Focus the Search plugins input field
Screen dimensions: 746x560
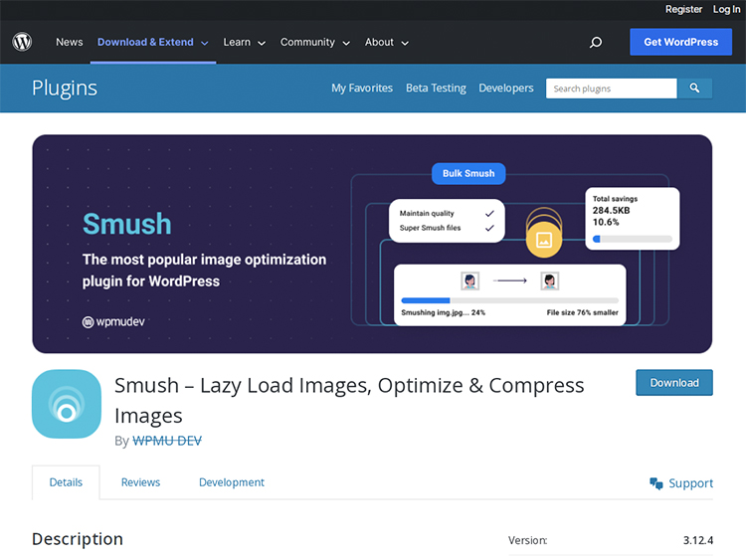611,89
